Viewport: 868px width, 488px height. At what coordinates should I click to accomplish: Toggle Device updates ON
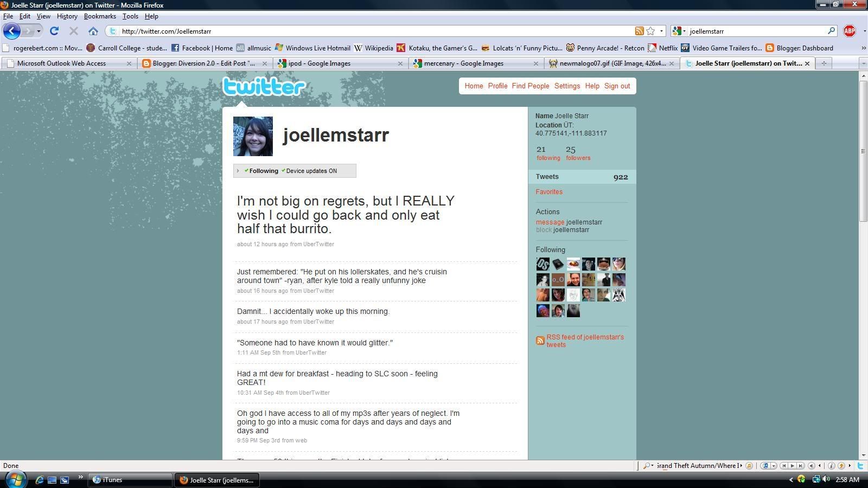pos(309,171)
